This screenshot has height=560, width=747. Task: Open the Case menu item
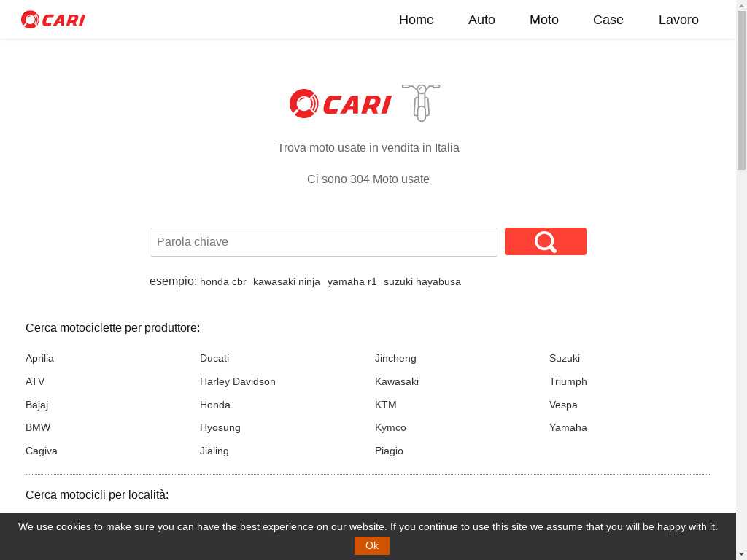coord(608,20)
